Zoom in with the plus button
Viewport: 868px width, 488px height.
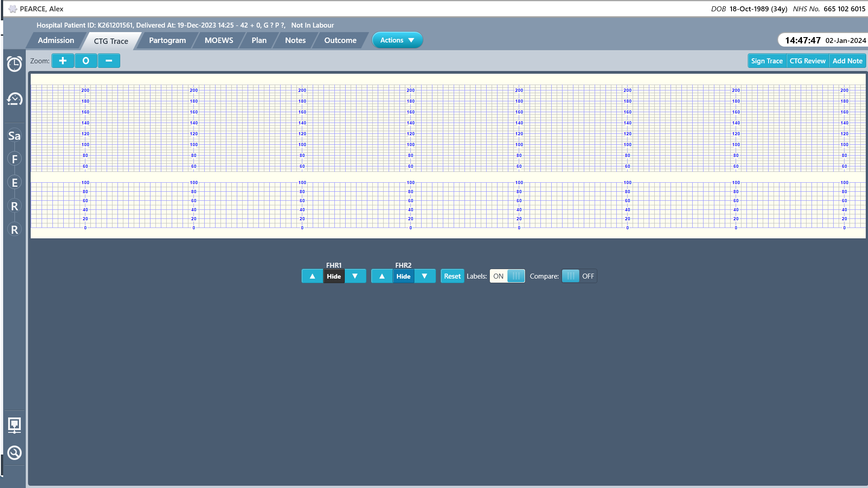click(x=63, y=61)
